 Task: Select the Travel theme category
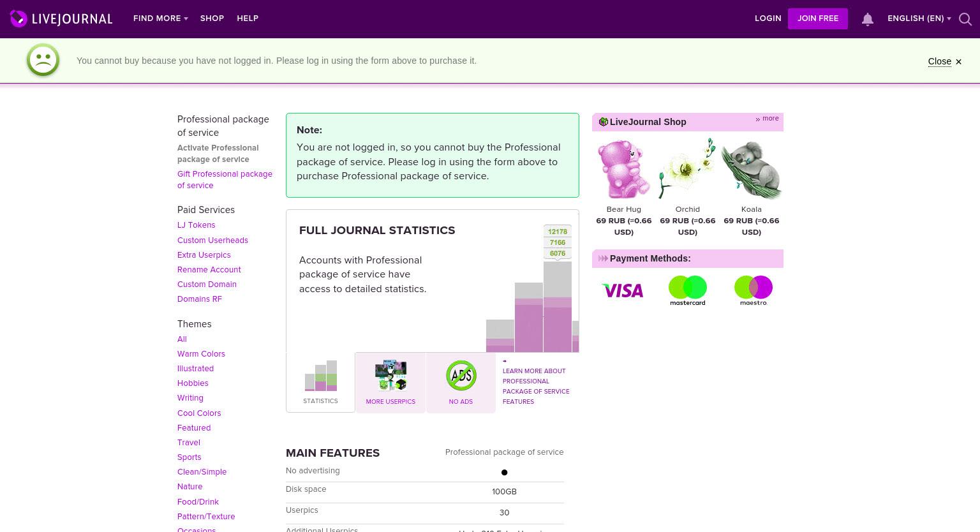coord(189,443)
